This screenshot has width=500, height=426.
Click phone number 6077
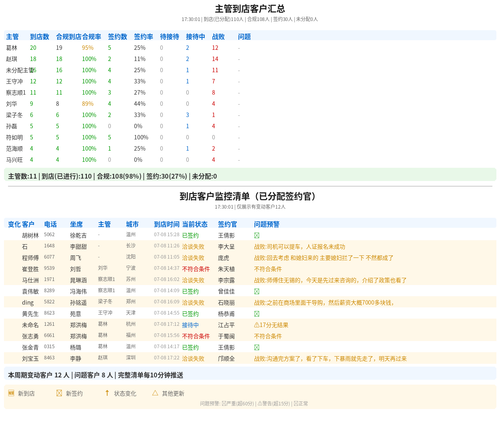point(49,257)
